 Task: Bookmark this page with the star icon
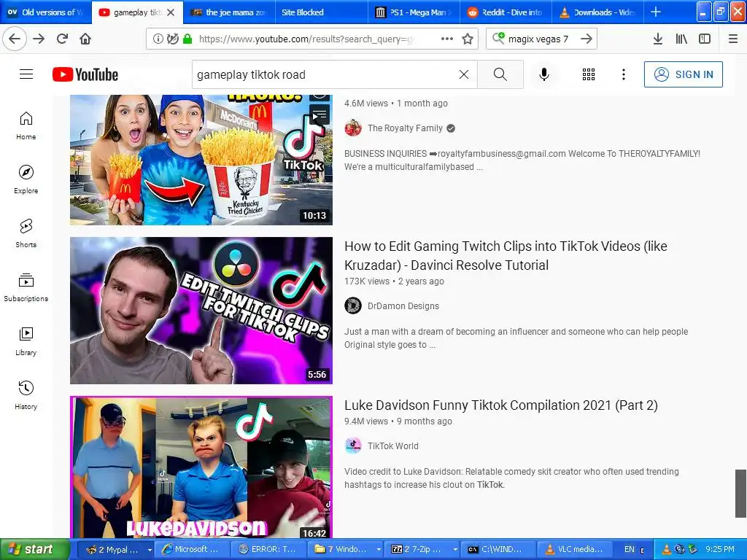pyautogui.click(x=468, y=39)
